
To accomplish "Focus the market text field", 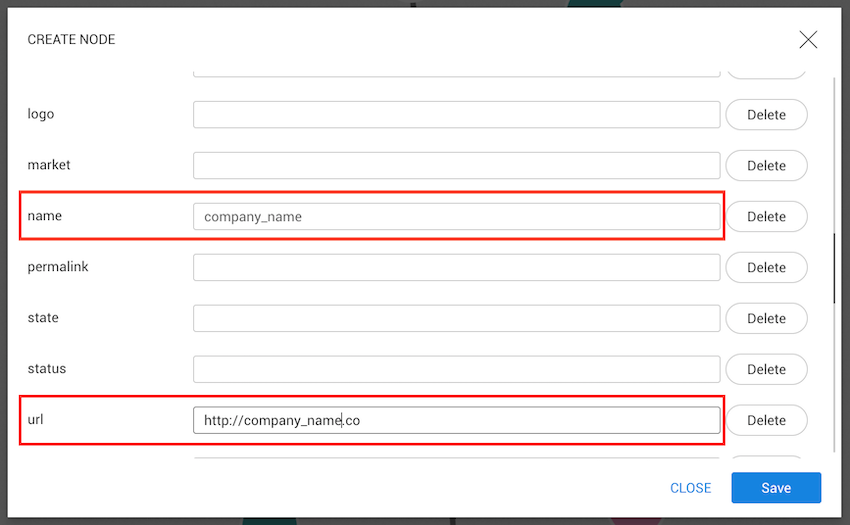I will [x=456, y=166].
